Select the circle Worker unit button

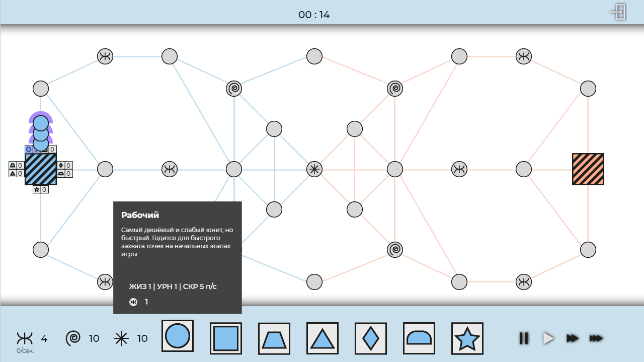pos(178,336)
